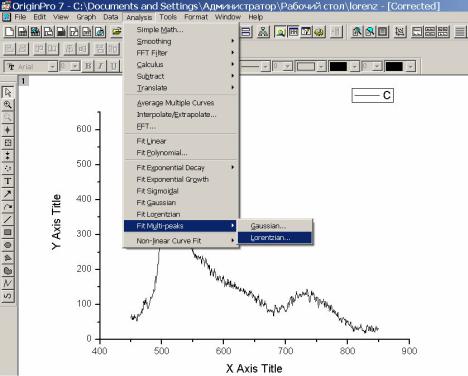Click the Zoom Out graph toolbar icon
The image size is (468, 376).
coord(370,32)
